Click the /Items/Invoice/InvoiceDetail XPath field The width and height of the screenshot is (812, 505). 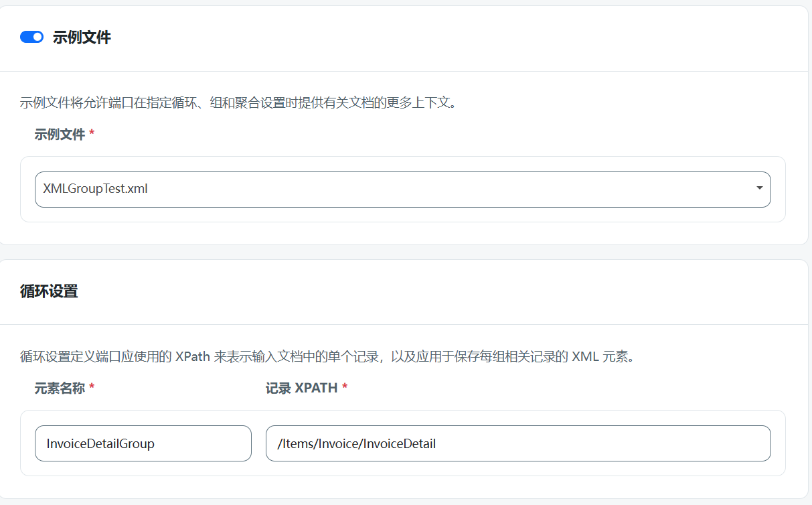(x=518, y=443)
